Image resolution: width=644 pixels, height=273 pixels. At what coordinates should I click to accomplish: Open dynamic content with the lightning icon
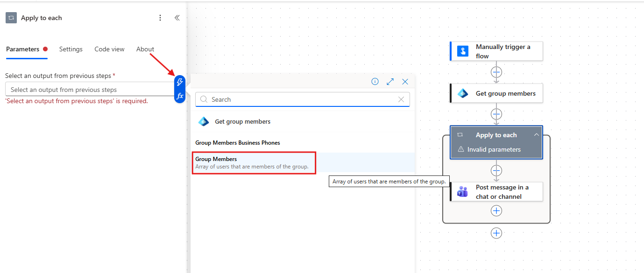(x=179, y=83)
